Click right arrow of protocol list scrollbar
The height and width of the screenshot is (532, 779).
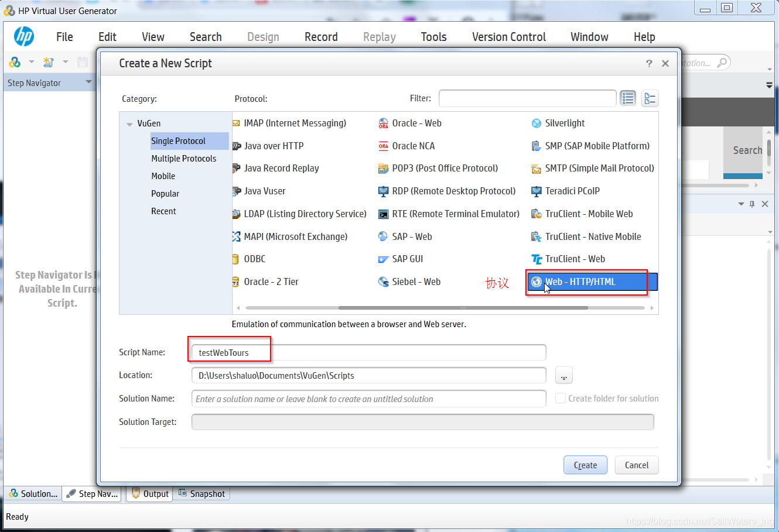[652, 308]
